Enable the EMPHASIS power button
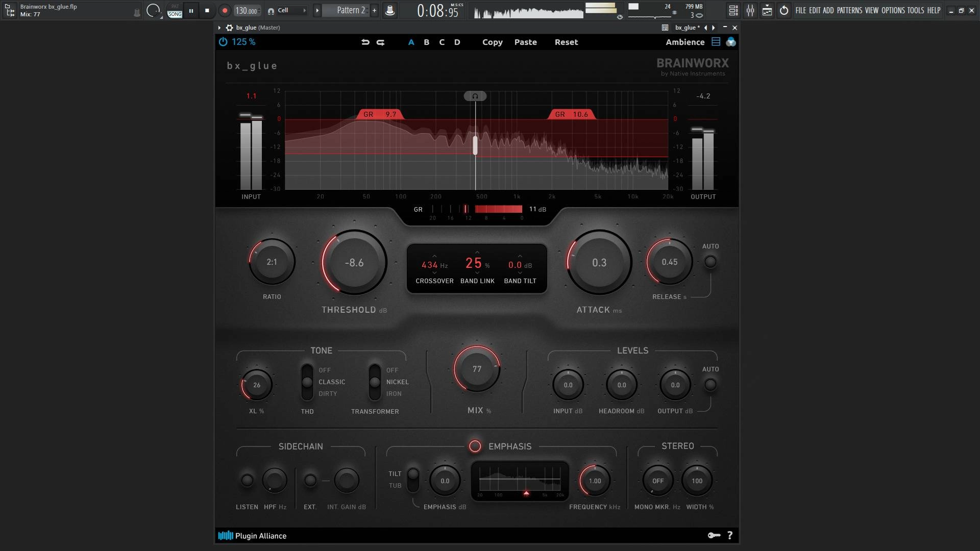Viewport: 980px width, 551px height. (475, 446)
